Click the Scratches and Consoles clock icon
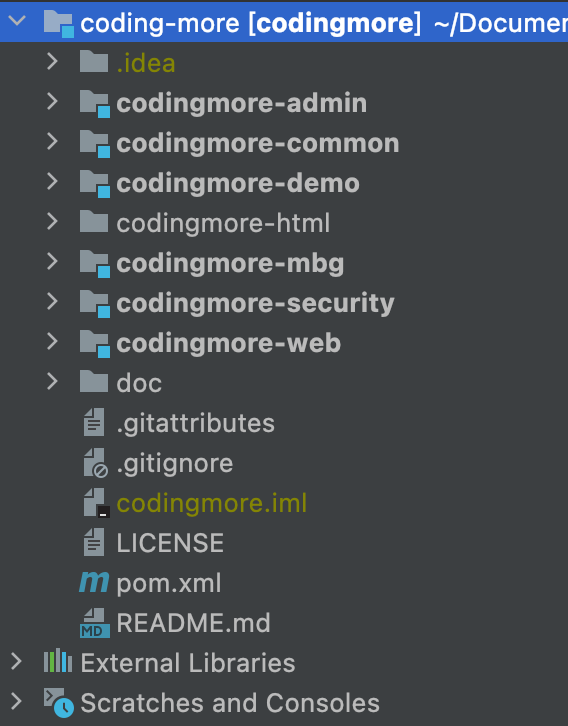The height and width of the screenshot is (726, 568). 59,702
